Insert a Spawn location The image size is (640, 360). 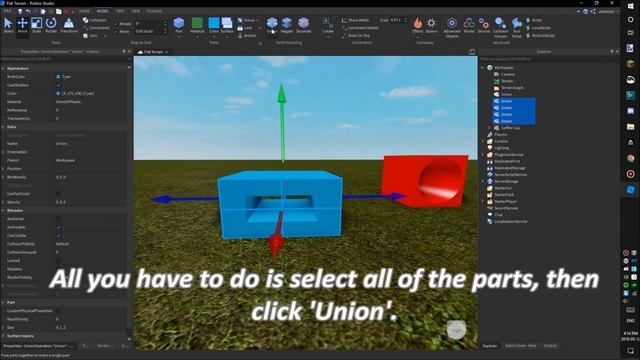pyautogui.click(x=431, y=25)
